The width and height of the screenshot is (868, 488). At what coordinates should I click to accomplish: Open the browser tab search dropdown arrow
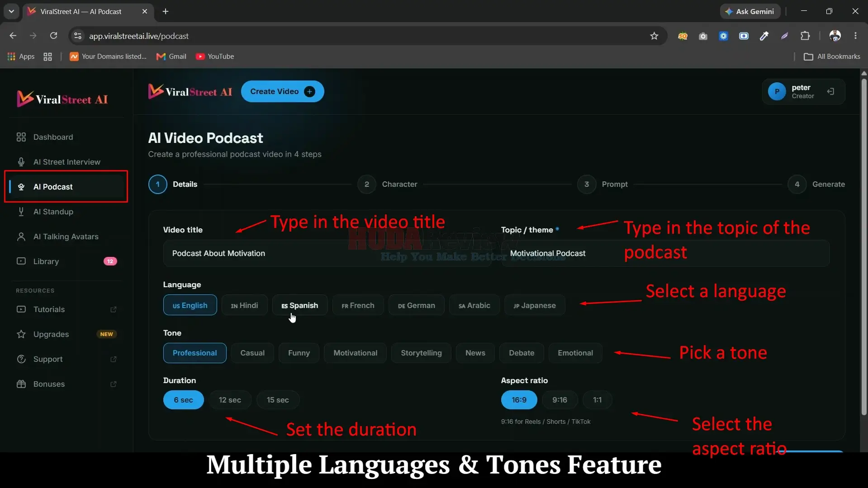coord(11,11)
